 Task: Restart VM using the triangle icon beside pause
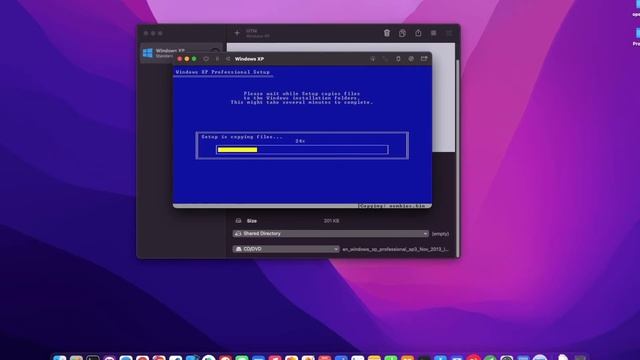point(228,59)
